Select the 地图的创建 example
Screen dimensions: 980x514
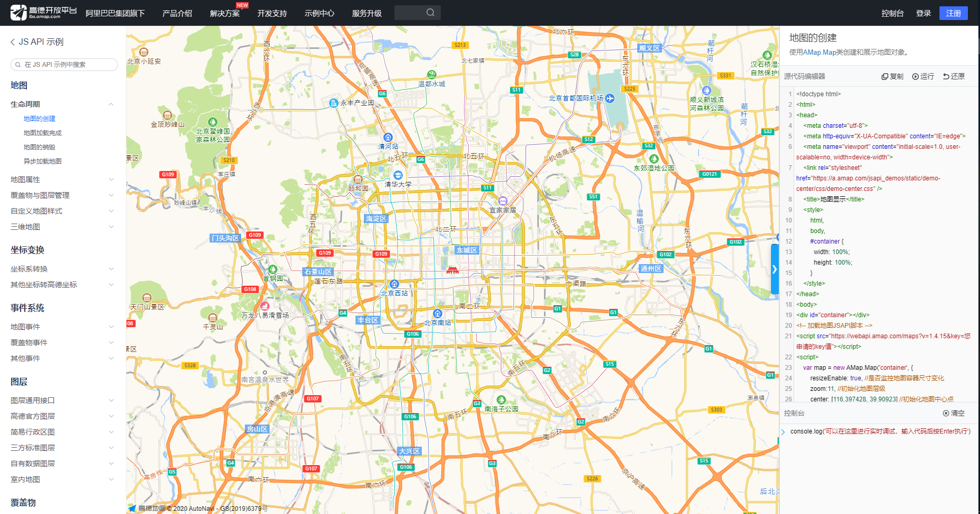pos(39,119)
